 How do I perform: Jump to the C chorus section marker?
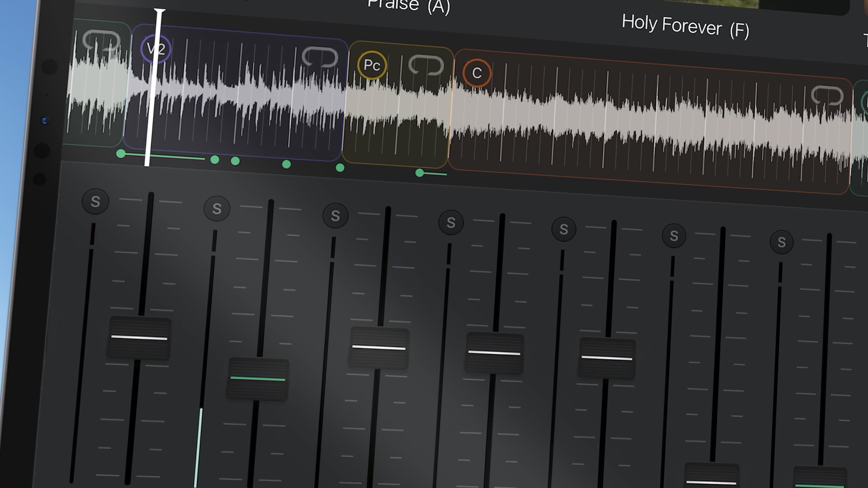point(477,73)
